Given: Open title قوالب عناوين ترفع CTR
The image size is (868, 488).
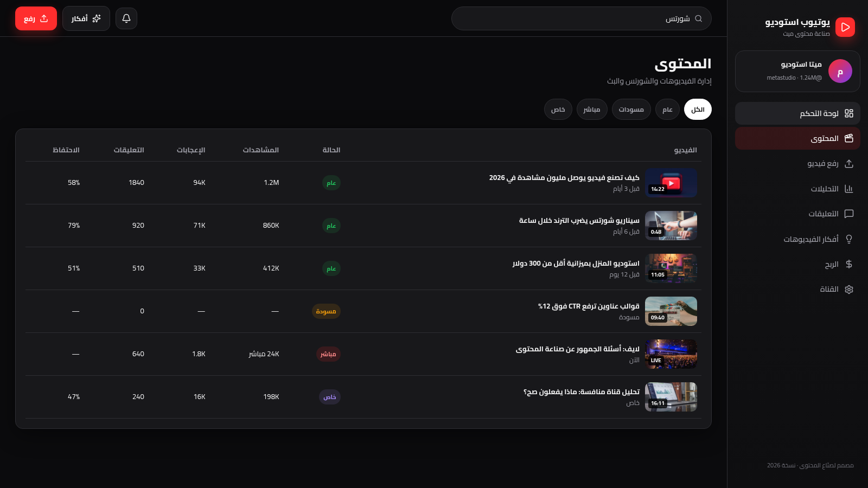Looking at the screenshot, I should [589, 306].
